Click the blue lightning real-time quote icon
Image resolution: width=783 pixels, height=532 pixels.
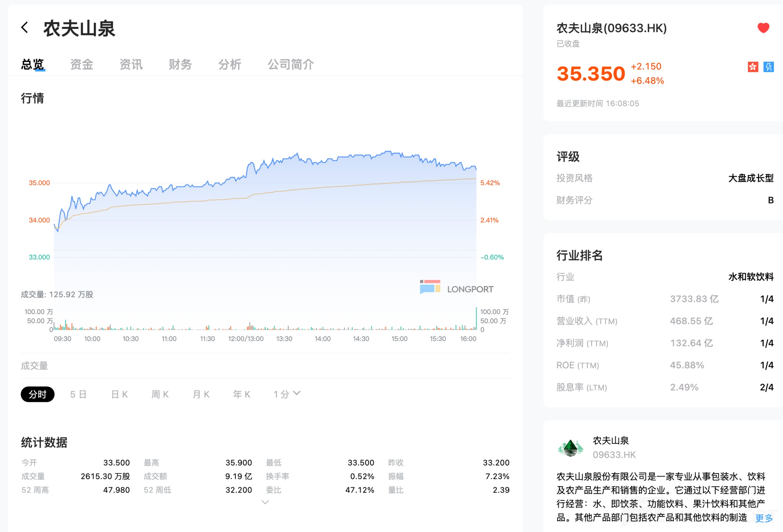point(769,67)
